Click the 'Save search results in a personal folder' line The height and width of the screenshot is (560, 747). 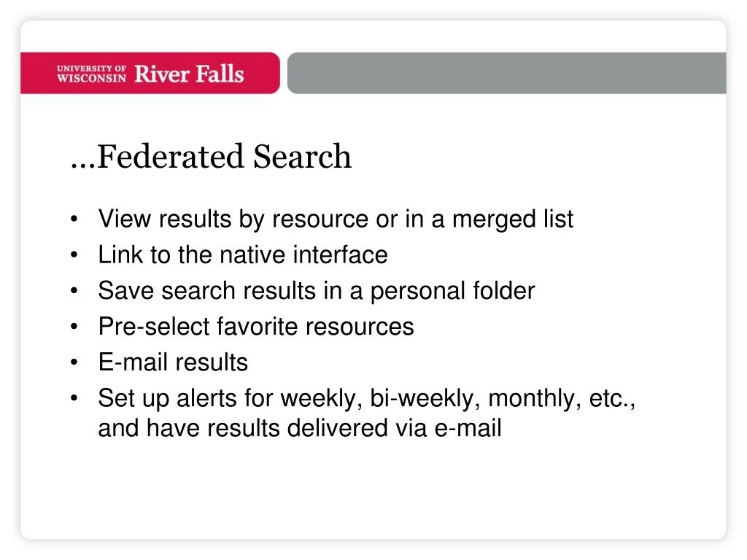point(317,291)
